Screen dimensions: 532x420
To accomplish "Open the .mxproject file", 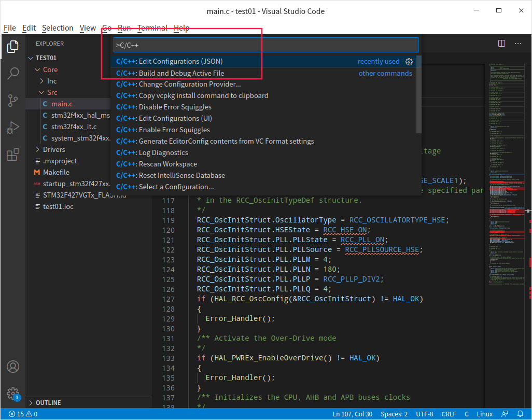I will 60,161.
